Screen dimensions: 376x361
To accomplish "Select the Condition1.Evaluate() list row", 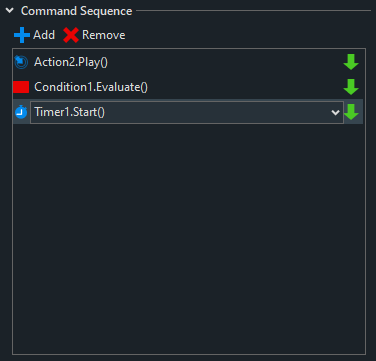I will pos(188,87).
